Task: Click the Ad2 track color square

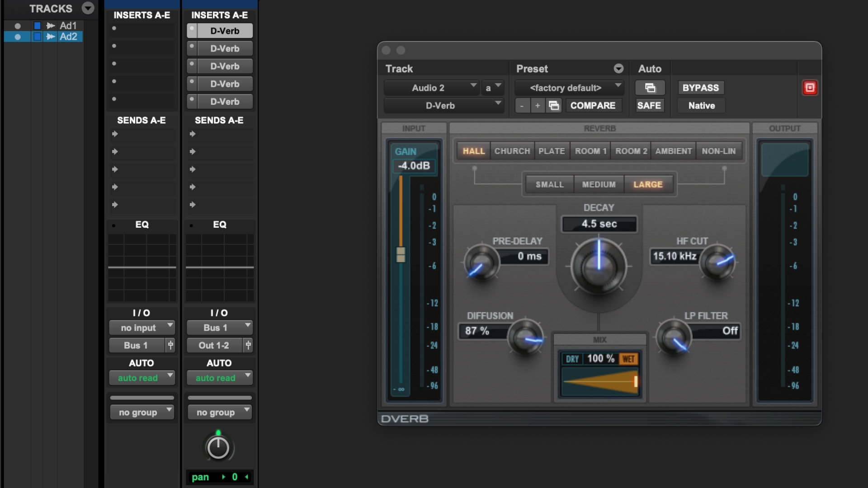Action: (38, 37)
